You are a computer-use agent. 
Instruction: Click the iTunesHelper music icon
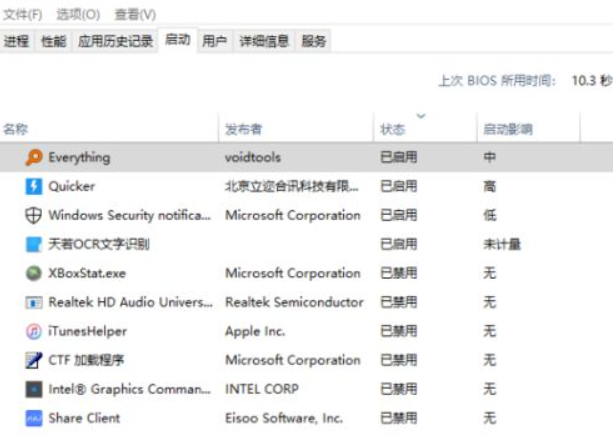[34, 331]
